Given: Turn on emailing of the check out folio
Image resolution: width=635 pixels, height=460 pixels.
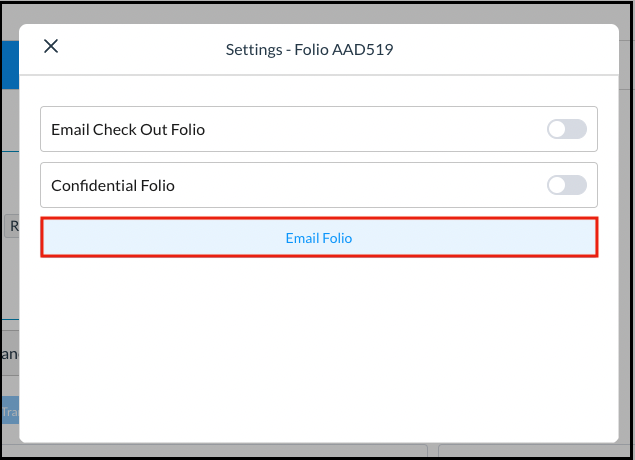Looking at the screenshot, I should 566,129.
